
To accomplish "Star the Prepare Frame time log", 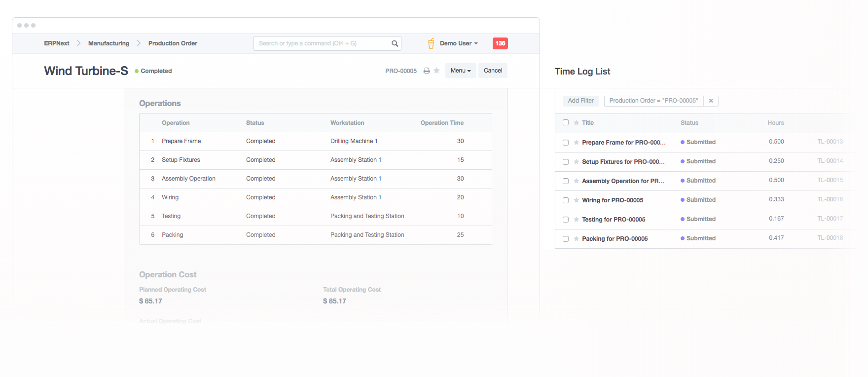I will [x=576, y=142].
